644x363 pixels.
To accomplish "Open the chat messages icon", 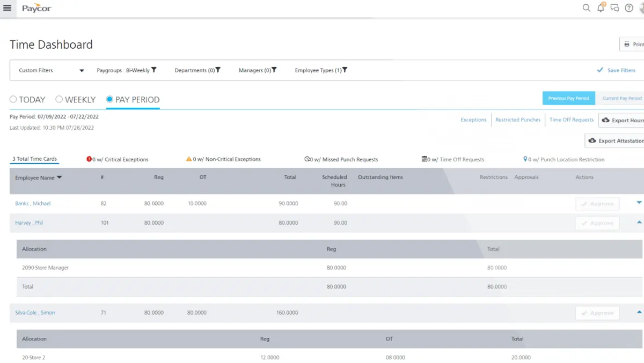I will tap(615, 8).
